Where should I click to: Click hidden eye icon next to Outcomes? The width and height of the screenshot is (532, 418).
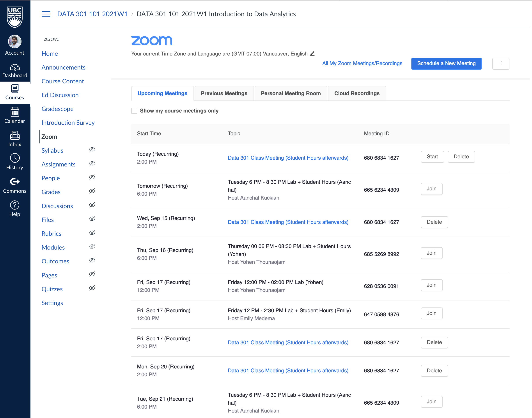click(92, 260)
